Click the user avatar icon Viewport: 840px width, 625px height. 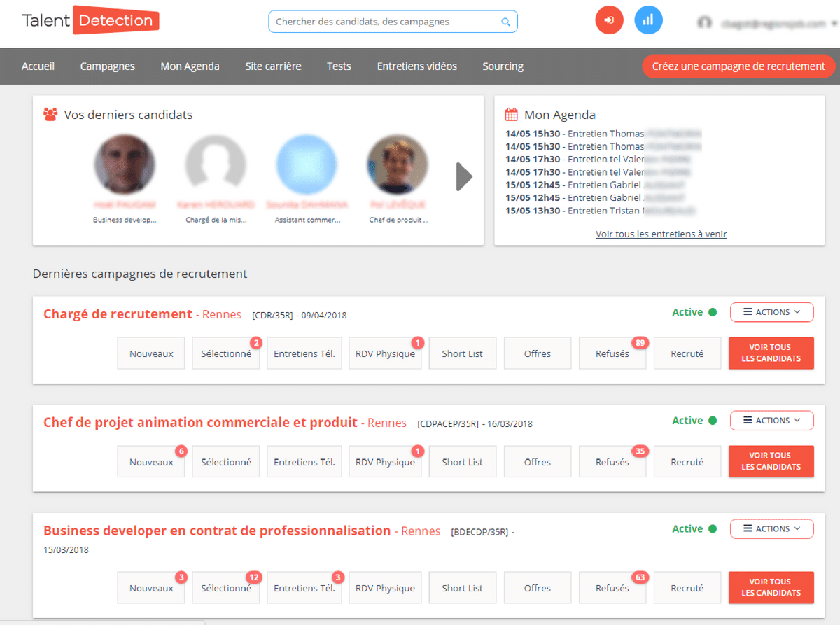tap(704, 22)
